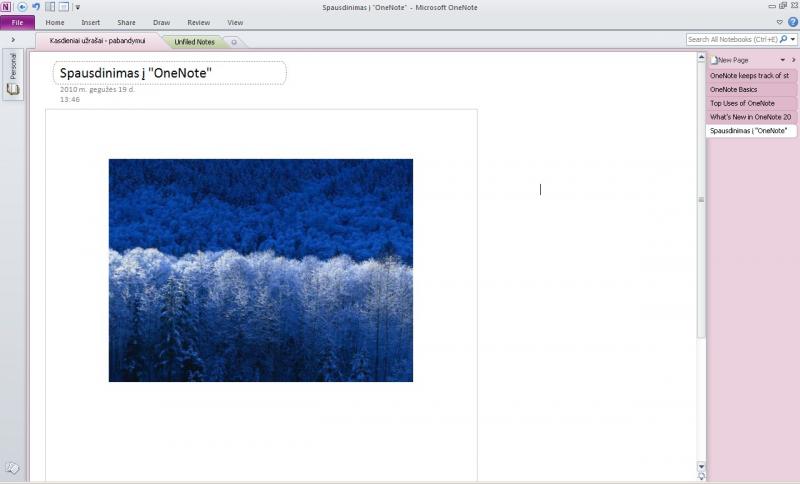Select the Personal notebook in the sidebar
This screenshot has width=800, height=484.
[x=13, y=74]
